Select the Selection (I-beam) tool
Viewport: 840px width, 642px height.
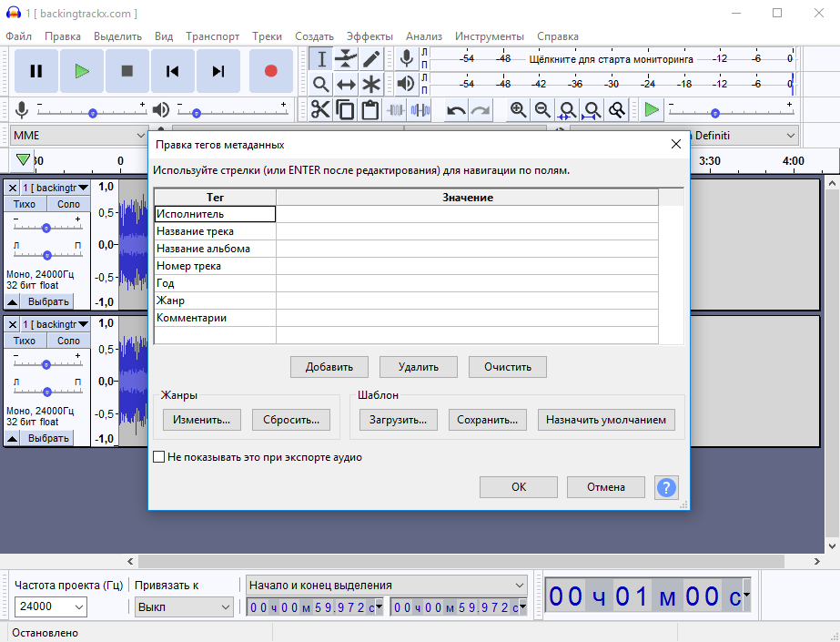click(321, 59)
